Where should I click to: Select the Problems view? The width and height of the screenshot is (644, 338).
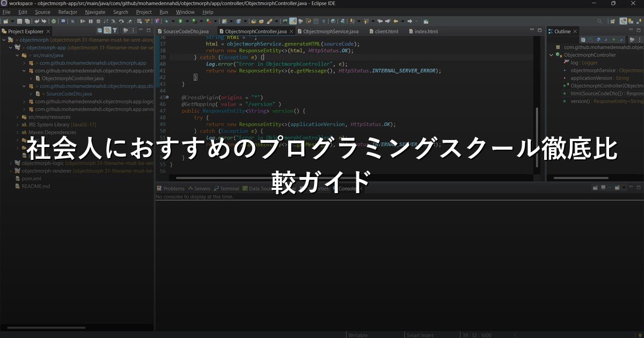173,188
